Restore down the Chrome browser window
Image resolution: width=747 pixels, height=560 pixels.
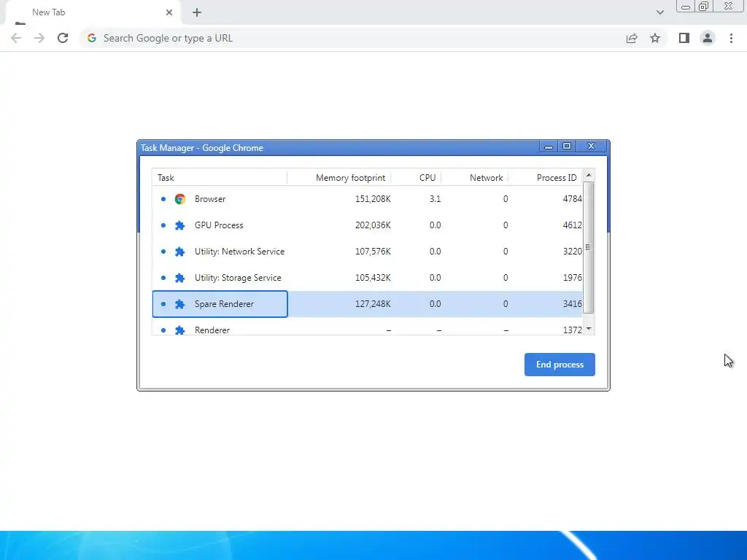click(703, 6)
